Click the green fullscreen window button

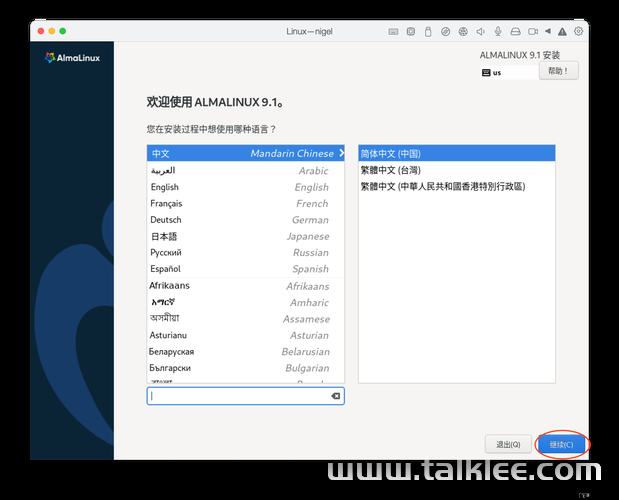(63, 31)
